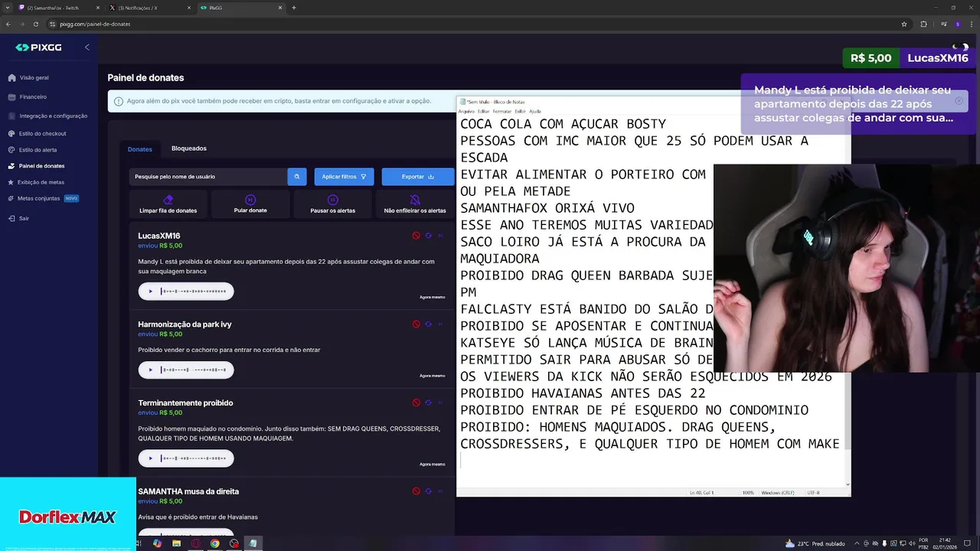Viewport: 980px width, 551px height.
Task: Click the PIXGG logo
Action: [38, 47]
